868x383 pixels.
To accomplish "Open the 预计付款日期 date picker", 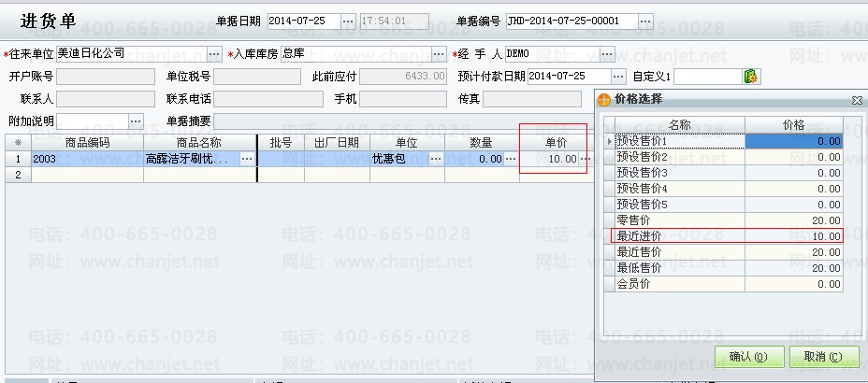I will coord(618,76).
